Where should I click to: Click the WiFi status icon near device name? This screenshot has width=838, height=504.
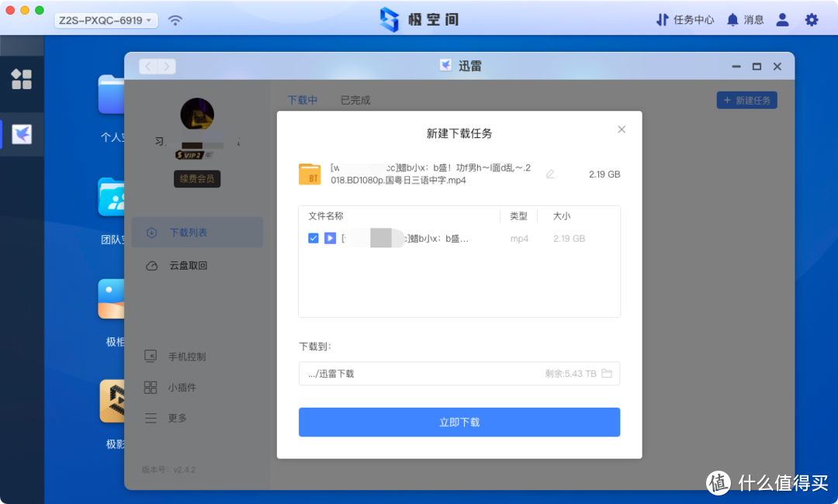(175, 19)
